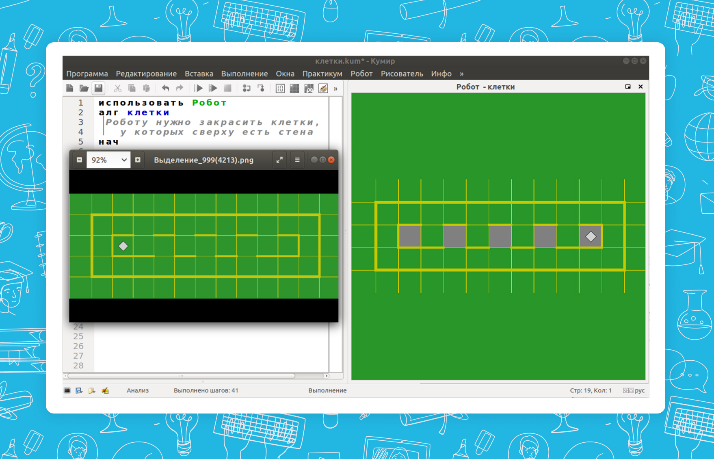The image size is (714, 459).
Task: Open the Робот menu
Action: tap(361, 74)
